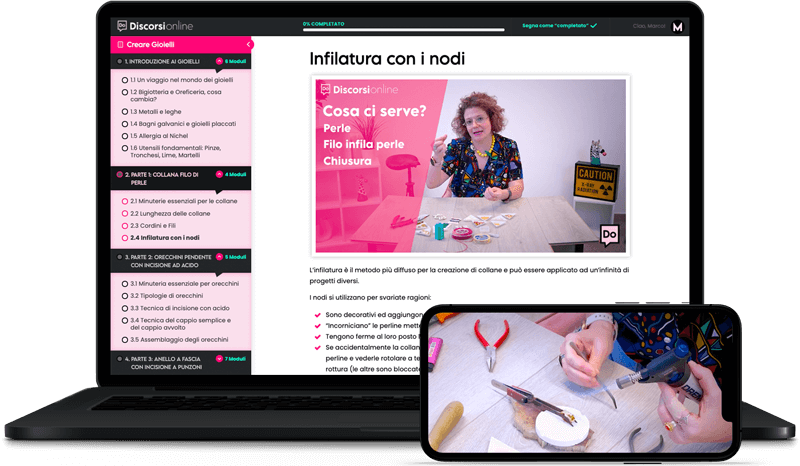Open lesson 3.1 Minuteria essenziale per orecchini
800x466 pixels.
pyautogui.click(x=184, y=284)
